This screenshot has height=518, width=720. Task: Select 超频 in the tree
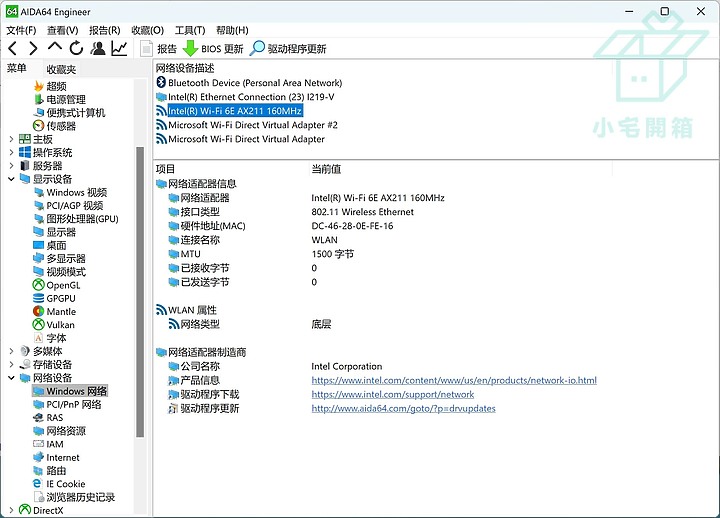click(x=51, y=86)
